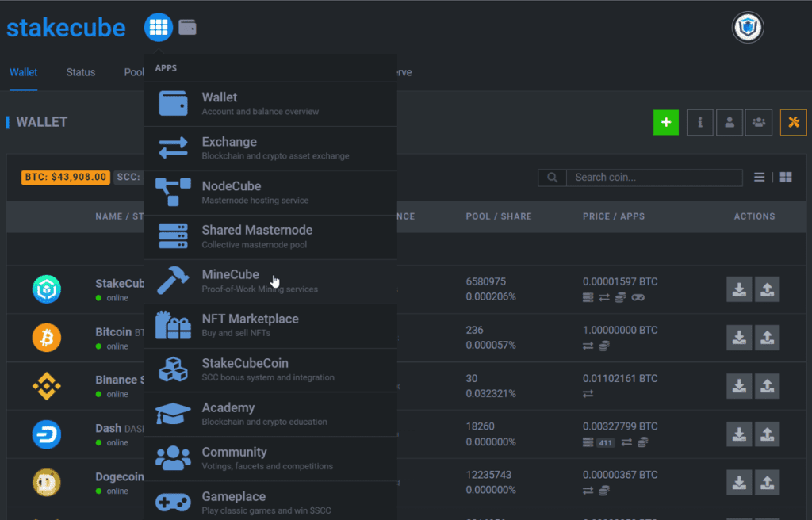Click the search magnifier icon
This screenshot has width=812, height=520.
[x=553, y=178]
